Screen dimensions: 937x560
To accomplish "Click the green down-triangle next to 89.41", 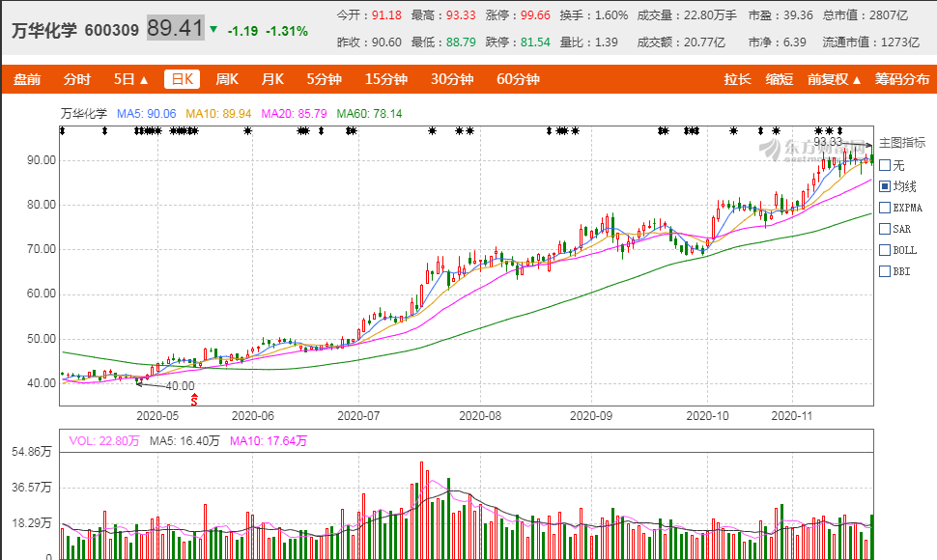I will [213, 29].
